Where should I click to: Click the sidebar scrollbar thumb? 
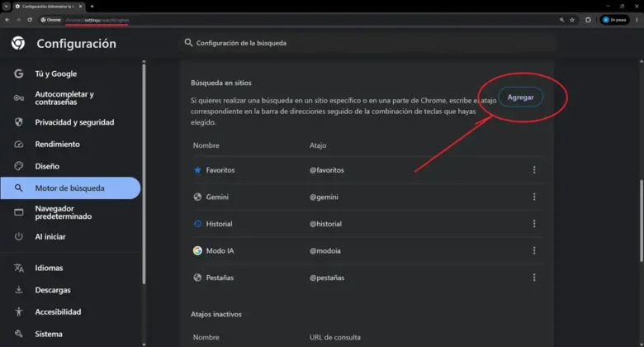point(144,173)
